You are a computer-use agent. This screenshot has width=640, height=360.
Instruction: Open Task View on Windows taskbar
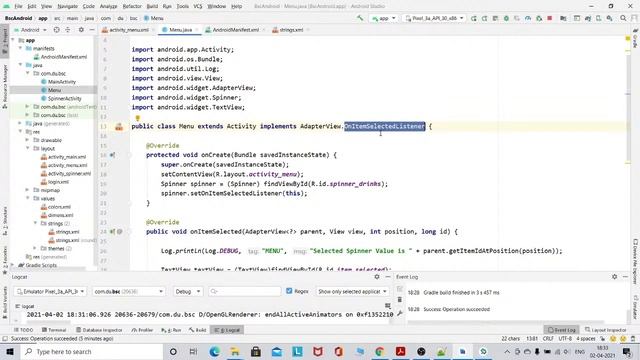click(x=193, y=351)
